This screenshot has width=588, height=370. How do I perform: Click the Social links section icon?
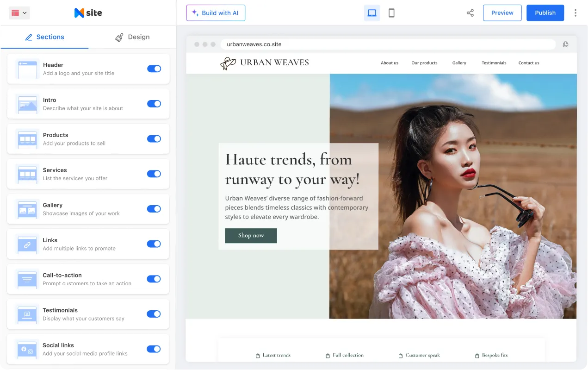pyautogui.click(x=27, y=349)
